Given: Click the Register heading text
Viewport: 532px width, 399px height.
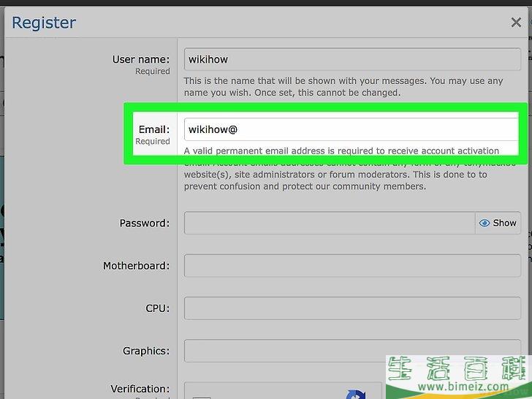Looking at the screenshot, I should click(x=44, y=23).
